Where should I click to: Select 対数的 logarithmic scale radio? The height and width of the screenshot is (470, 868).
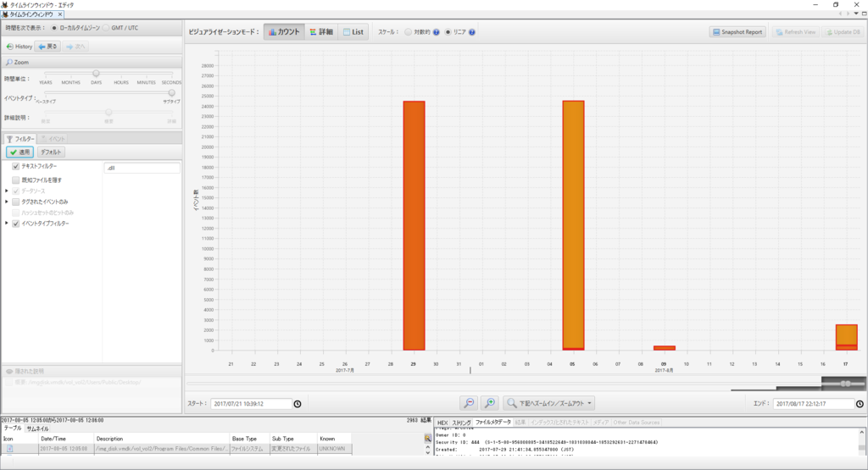(408, 32)
